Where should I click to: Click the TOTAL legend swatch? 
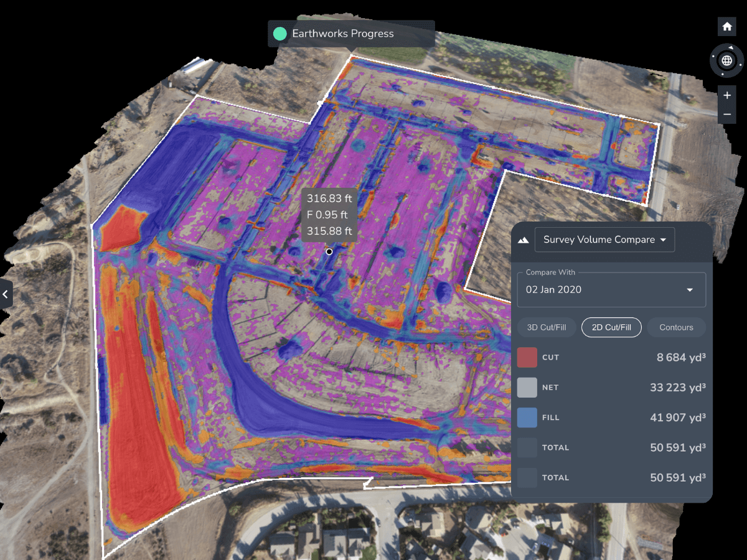click(x=526, y=447)
